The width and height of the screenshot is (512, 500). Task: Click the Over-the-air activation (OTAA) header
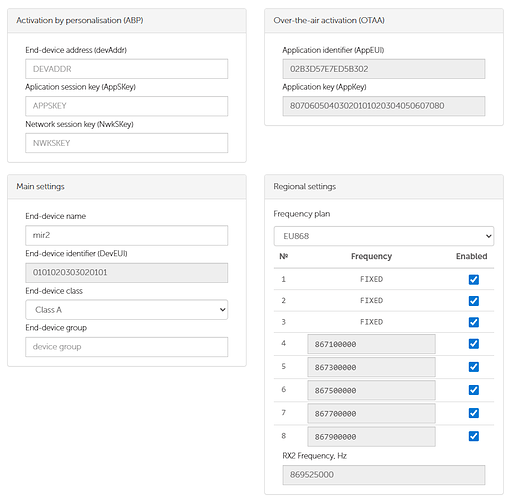(x=384, y=20)
